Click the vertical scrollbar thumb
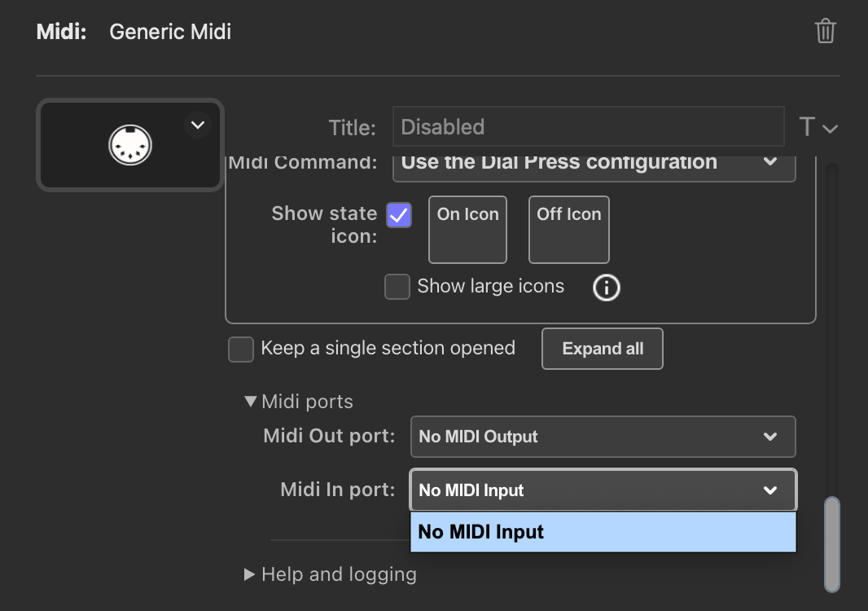This screenshot has height=611, width=868. coord(831,543)
